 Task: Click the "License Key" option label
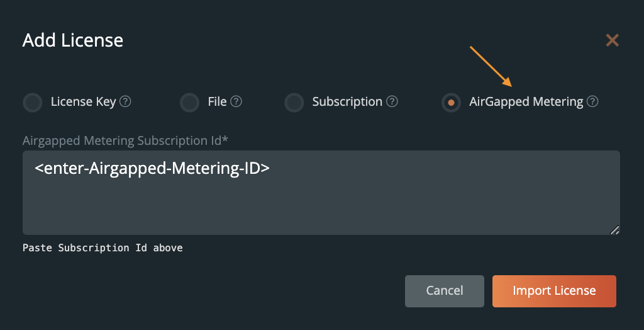coord(83,101)
